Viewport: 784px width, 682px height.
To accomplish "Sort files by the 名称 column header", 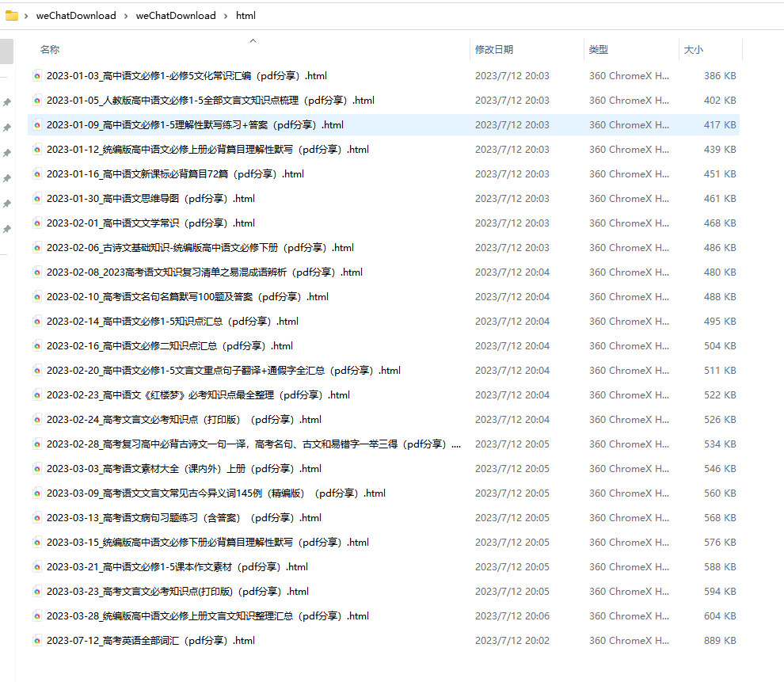I will click(50, 49).
